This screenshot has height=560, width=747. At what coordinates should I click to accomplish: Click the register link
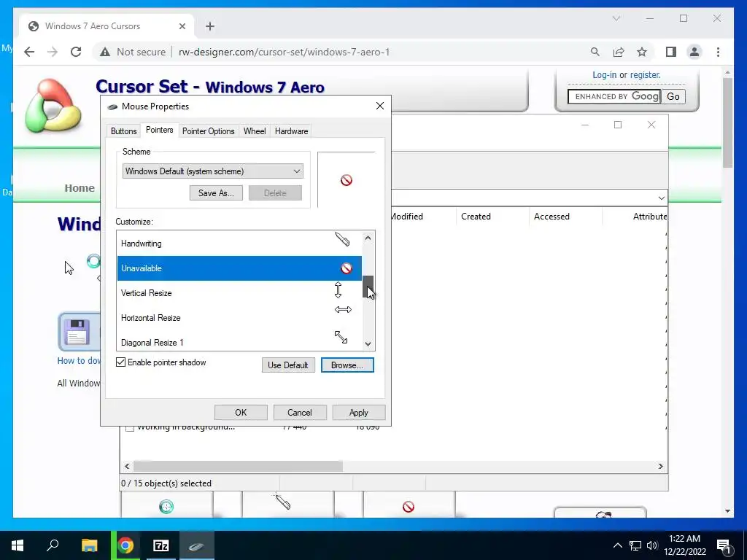pos(645,75)
